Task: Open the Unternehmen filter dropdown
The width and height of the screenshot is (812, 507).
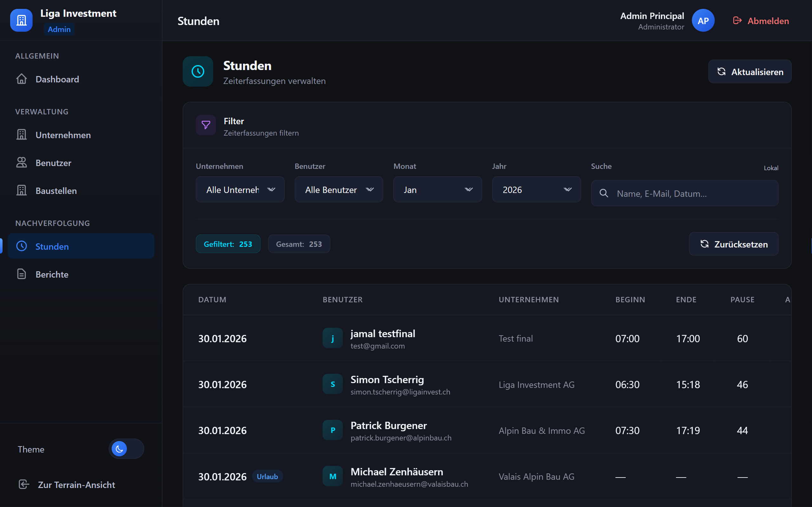Action: tap(240, 190)
